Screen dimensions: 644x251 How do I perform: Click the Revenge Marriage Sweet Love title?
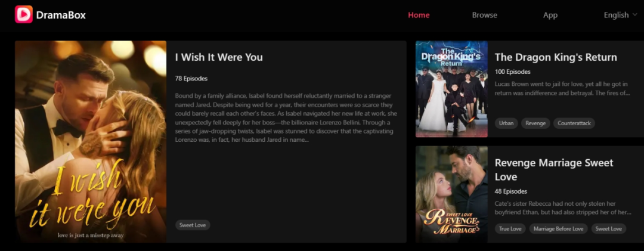554,170
